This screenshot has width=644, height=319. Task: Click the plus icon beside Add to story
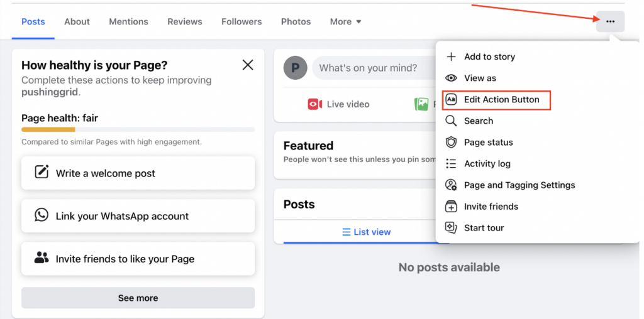[x=451, y=57]
